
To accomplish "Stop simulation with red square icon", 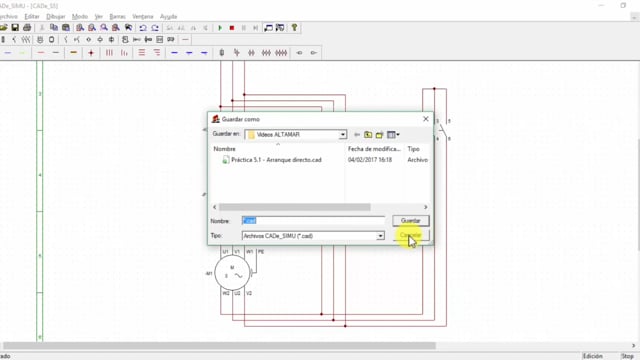I will (232, 28).
